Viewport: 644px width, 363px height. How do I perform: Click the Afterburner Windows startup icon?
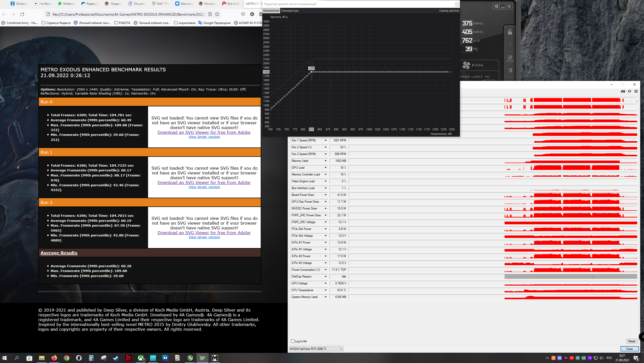click(x=496, y=6)
